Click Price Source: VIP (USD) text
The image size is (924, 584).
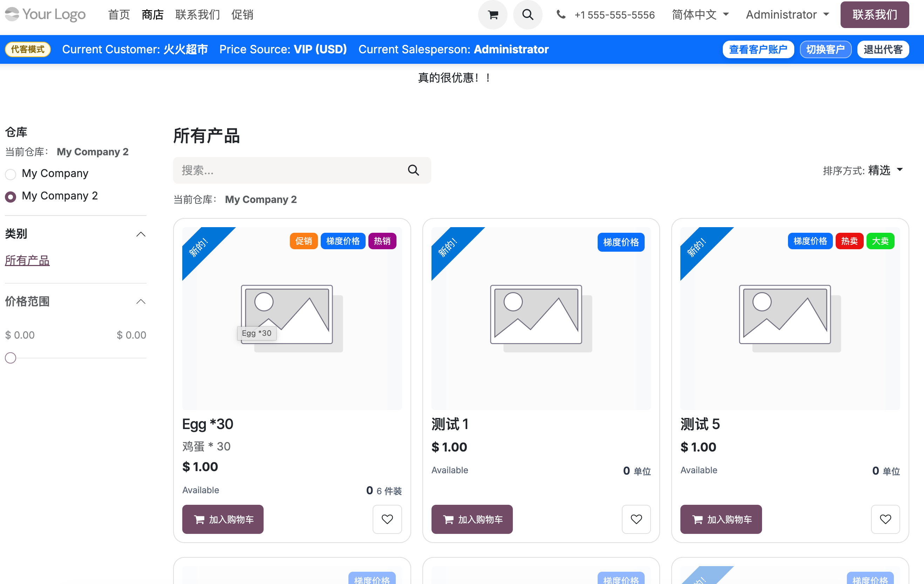283,49
